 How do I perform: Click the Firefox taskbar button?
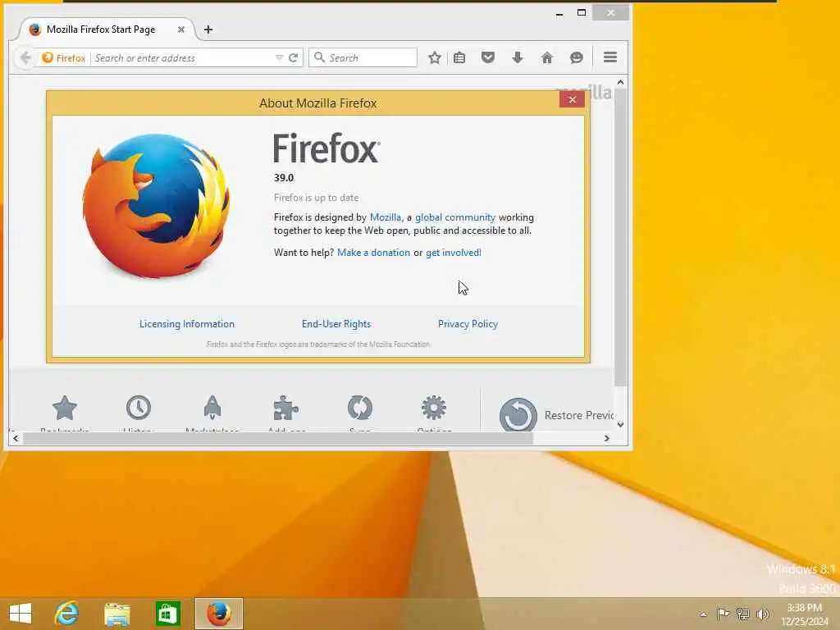tap(218, 614)
